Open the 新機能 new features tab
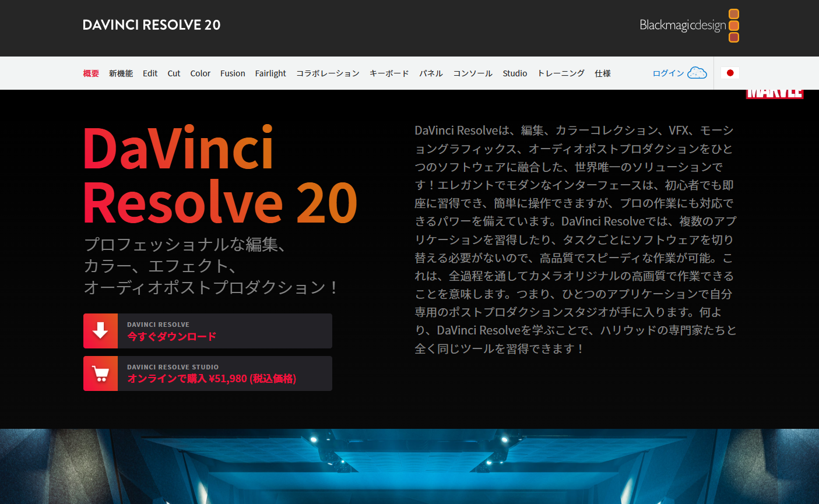Viewport: 819px width, 504px height. pos(121,73)
